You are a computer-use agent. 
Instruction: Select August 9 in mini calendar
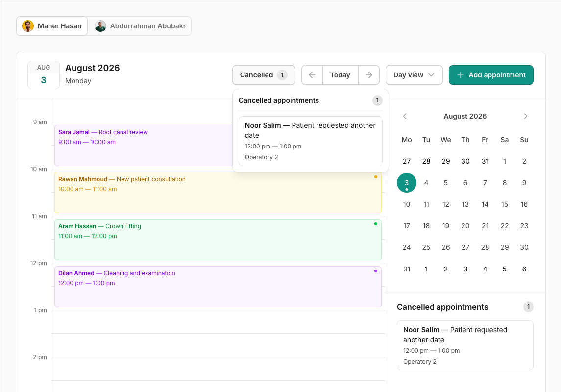(x=524, y=183)
